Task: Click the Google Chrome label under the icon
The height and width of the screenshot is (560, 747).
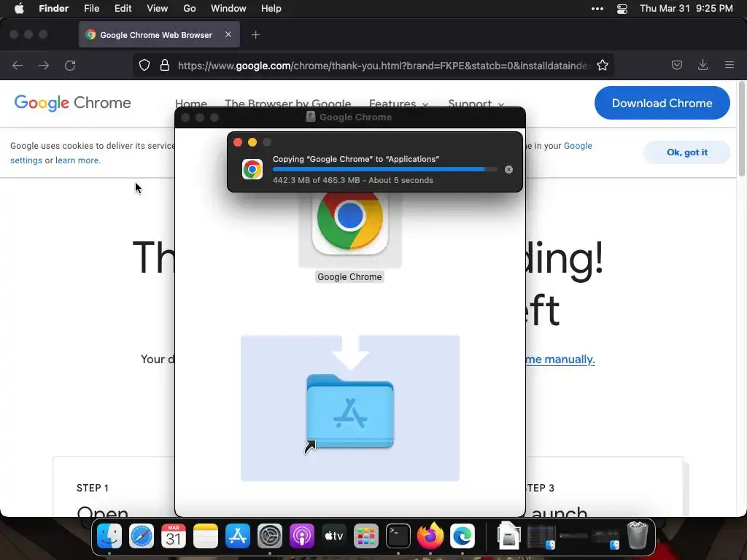Action: (349, 277)
